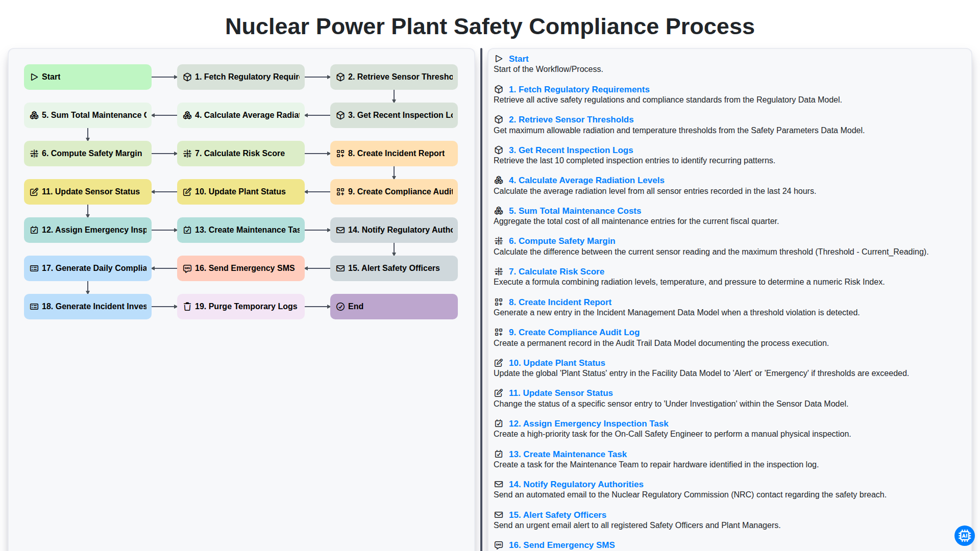
Task: Open the 15. Alert Safety Officers link
Action: [x=557, y=515]
